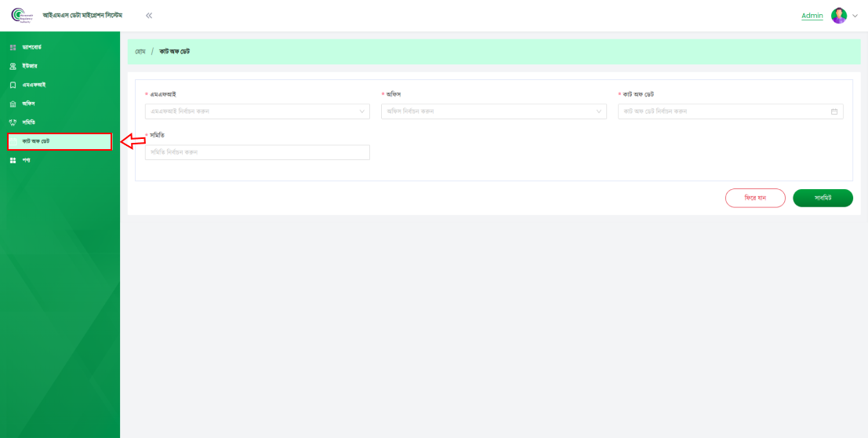Click the office (অফিস) building icon
The height and width of the screenshot is (438, 868).
point(13,104)
